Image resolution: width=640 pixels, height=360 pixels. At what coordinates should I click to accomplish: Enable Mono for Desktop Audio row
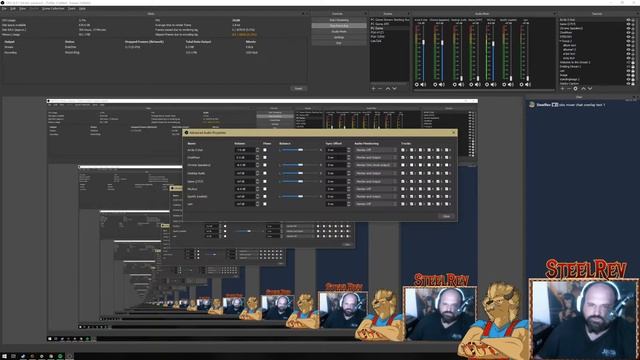[x=265, y=173]
